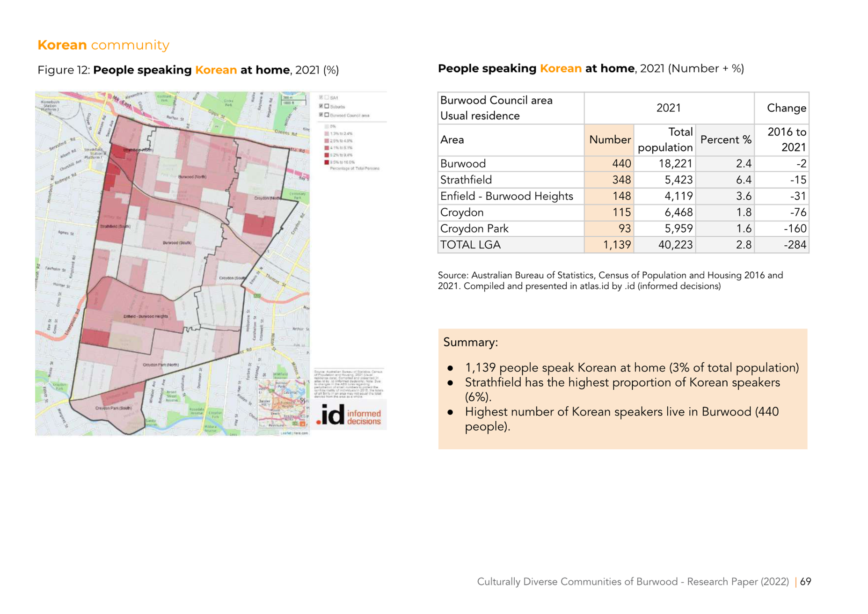This screenshot has height=614, width=868.
Task: Click the Strathfield percent cell '6.4'
Action: pos(725,180)
